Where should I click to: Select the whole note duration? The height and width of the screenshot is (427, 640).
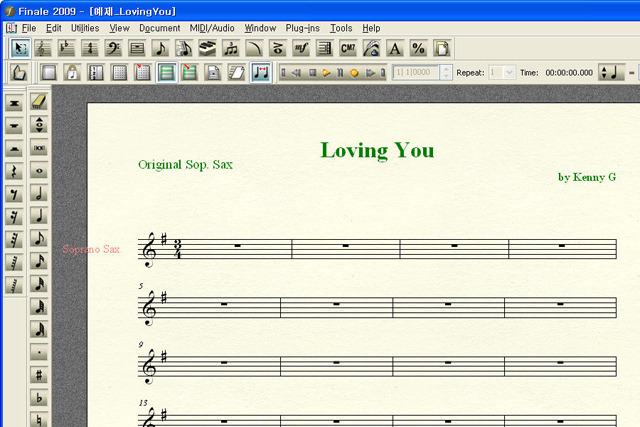pos(39,170)
